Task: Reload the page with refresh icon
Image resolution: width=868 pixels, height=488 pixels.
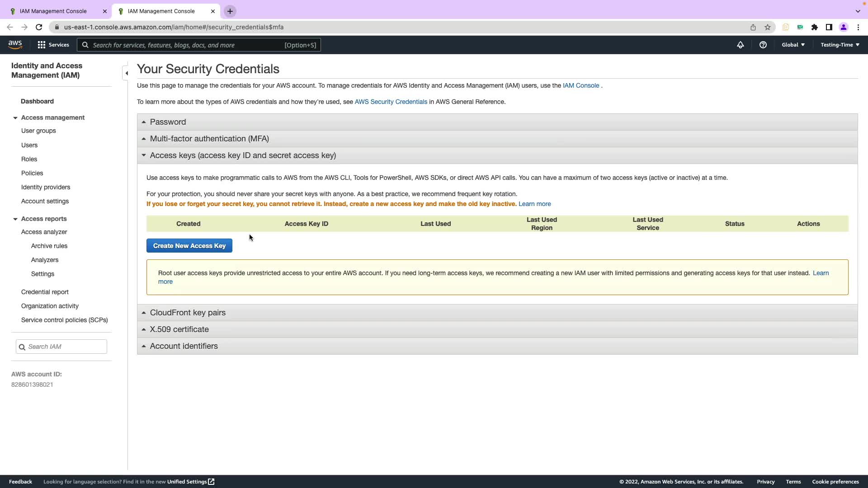Action: (x=39, y=27)
